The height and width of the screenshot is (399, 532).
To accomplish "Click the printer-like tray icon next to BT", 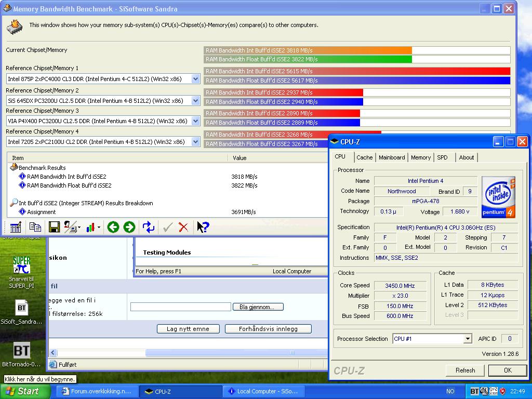I will click(484, 391).
